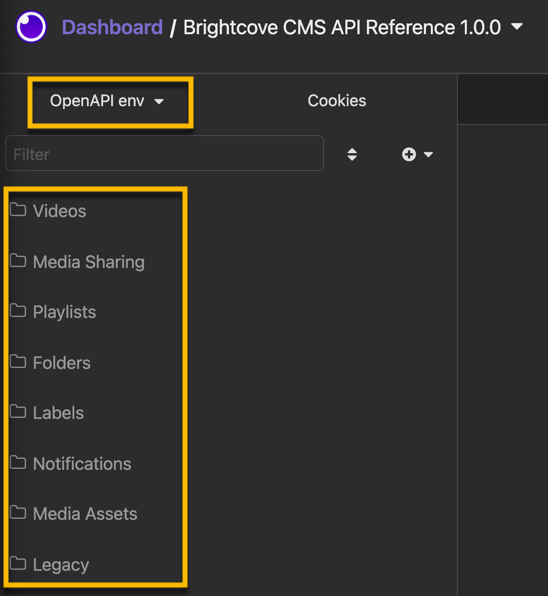Image resolution: width=548 pixels, height=596 pixels.
Task: Click the folder icon beside Legacy
Action: click(18, 563)
